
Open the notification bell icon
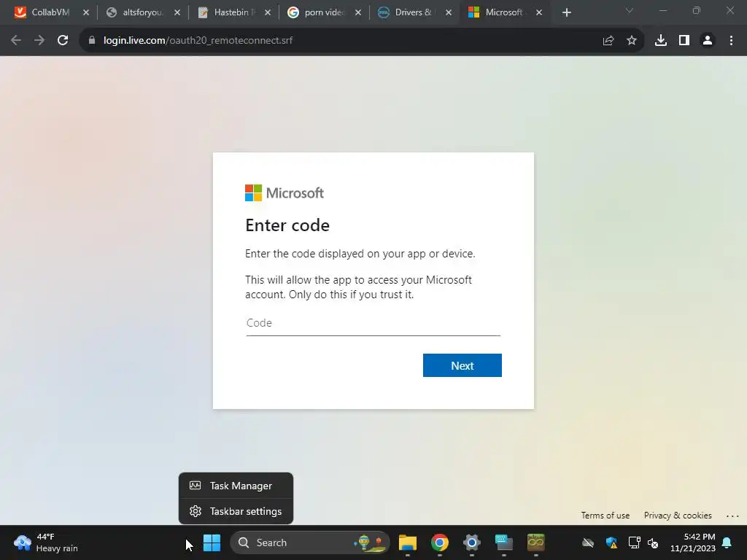[727, 542]
